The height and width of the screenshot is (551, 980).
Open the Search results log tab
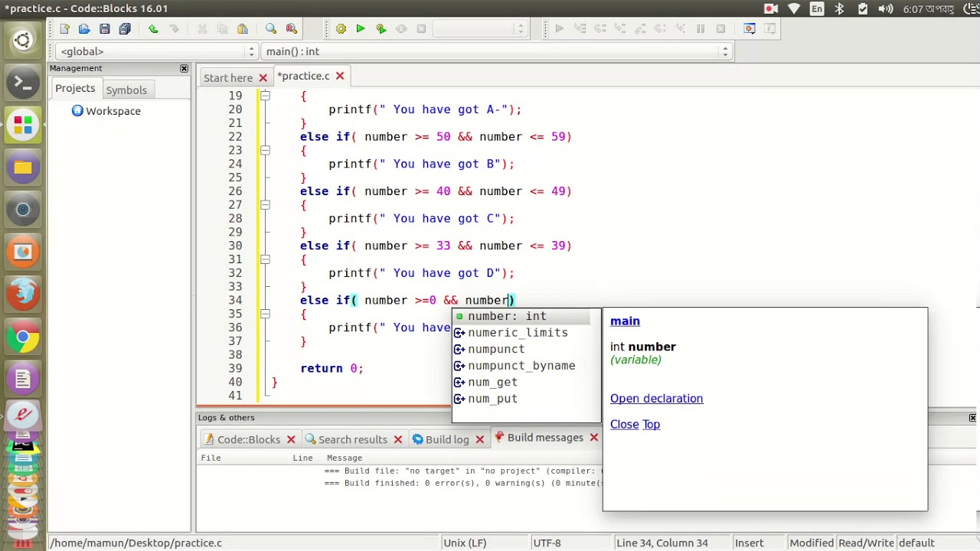[353, 439]
